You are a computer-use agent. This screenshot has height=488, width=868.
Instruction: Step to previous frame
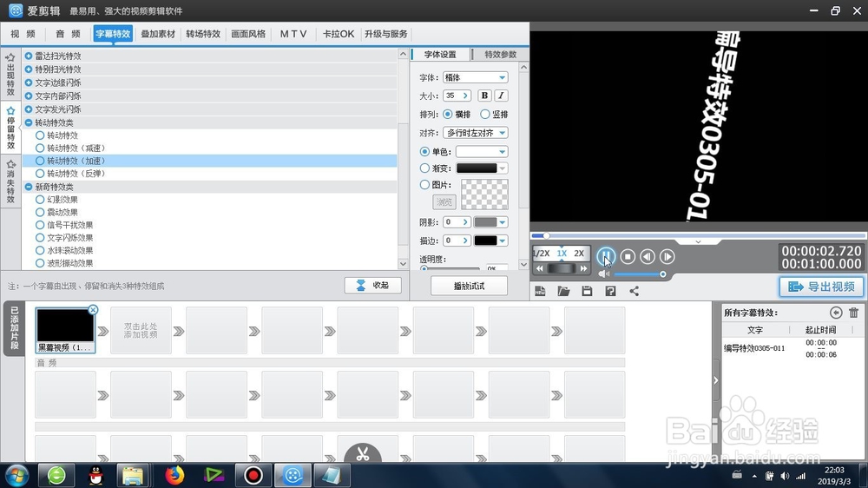pyautogui.click(x=648, y=256)
